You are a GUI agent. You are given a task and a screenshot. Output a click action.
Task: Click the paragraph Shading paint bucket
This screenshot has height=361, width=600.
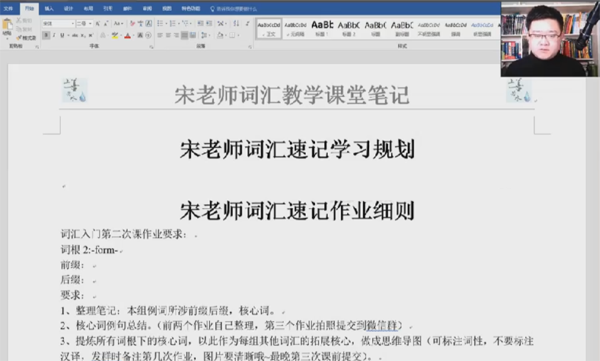[220, 35]
